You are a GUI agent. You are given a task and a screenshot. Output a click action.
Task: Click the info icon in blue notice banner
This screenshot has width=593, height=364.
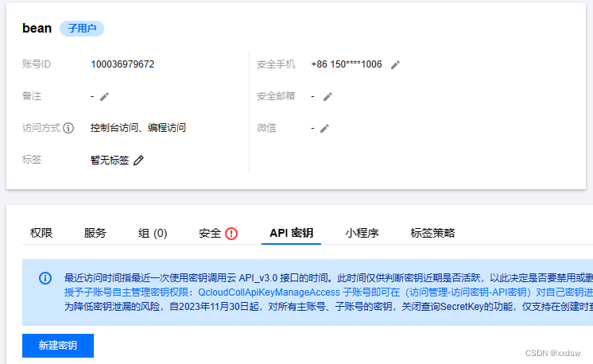coord(45,278)
